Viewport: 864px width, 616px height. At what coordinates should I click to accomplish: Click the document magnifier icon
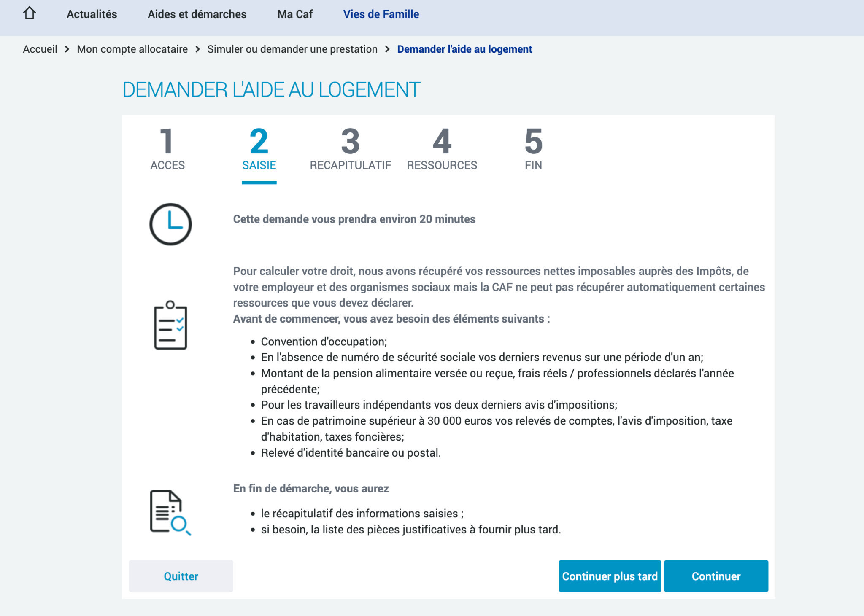pyautogui.click(x=170, y=512)
